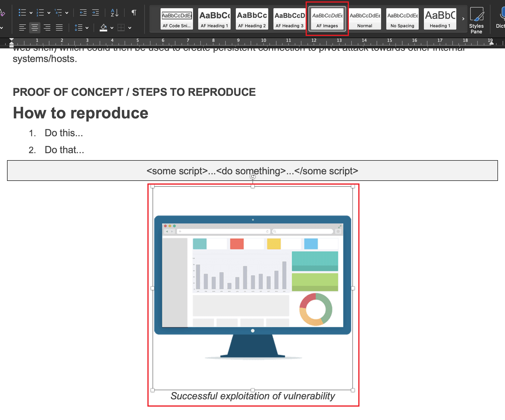Decrease the paragraph indent

click(83, 12)
